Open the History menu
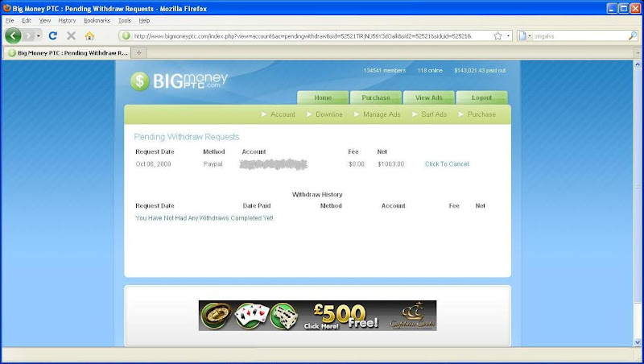Screen dimensions: 644x364 pyautogui.click(x=67, y=20)
